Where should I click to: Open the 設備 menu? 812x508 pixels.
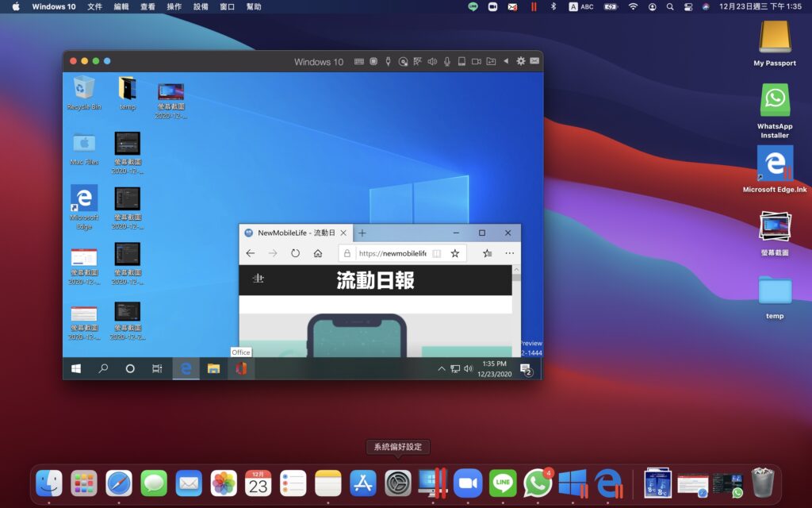pyautogui.click(x=201, y=6)
